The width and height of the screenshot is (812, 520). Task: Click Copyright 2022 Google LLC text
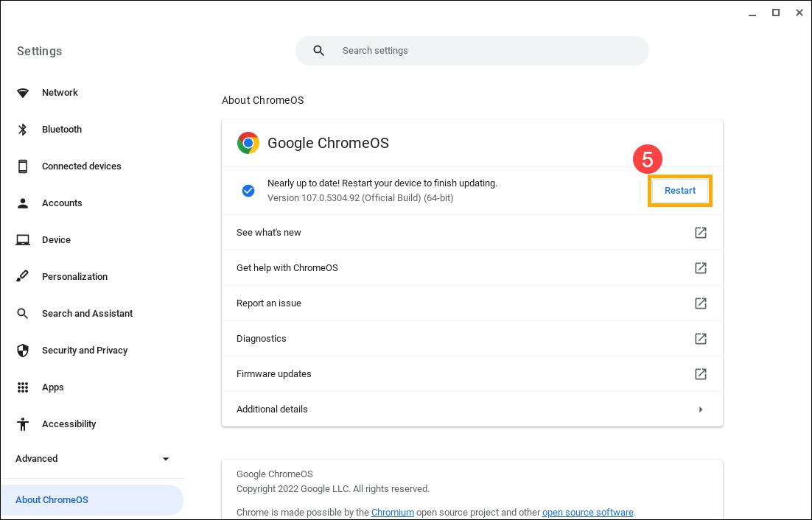(x=333, y=489)
